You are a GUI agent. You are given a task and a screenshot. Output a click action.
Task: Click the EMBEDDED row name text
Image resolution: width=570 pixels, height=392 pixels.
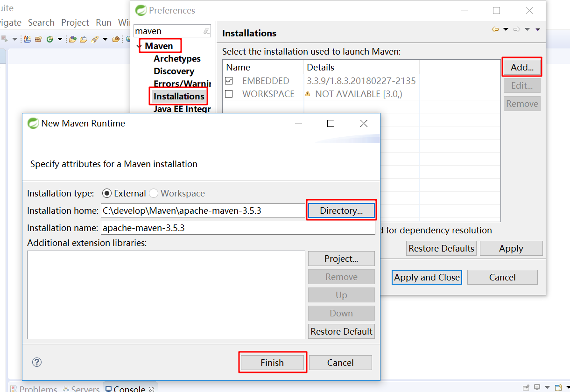point(266,81)
